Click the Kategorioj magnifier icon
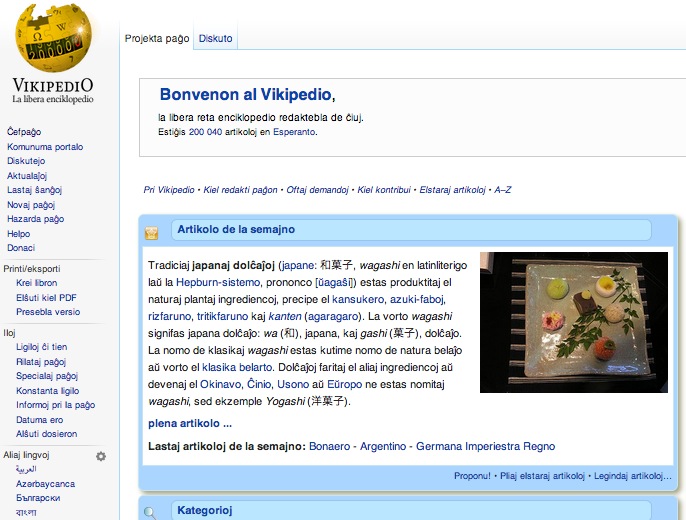Viewport: 686px width, 520px height. 150,513
